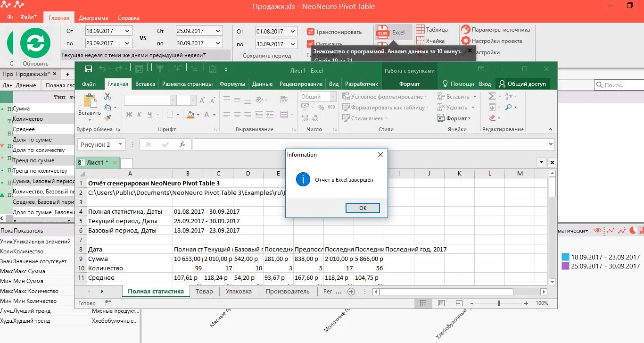
Task: Close the Знакомство с программой tooltip
Action: (470, 50)
